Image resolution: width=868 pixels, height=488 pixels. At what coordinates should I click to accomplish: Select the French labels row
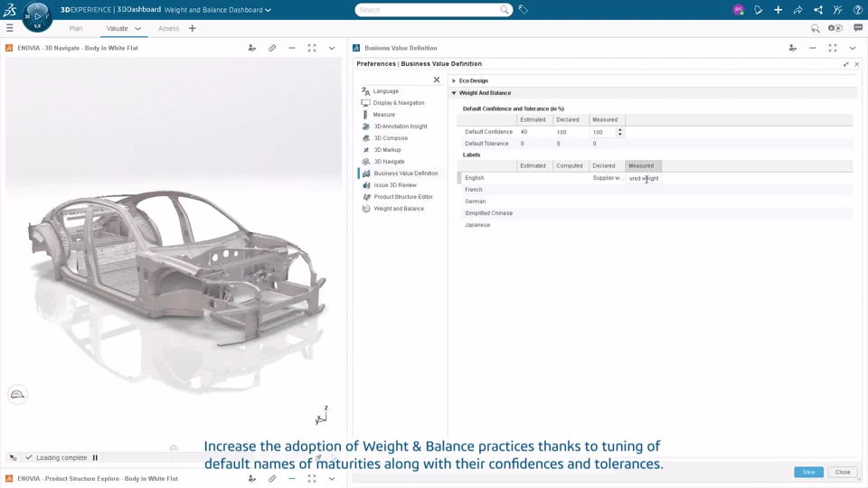pos(655,190)
